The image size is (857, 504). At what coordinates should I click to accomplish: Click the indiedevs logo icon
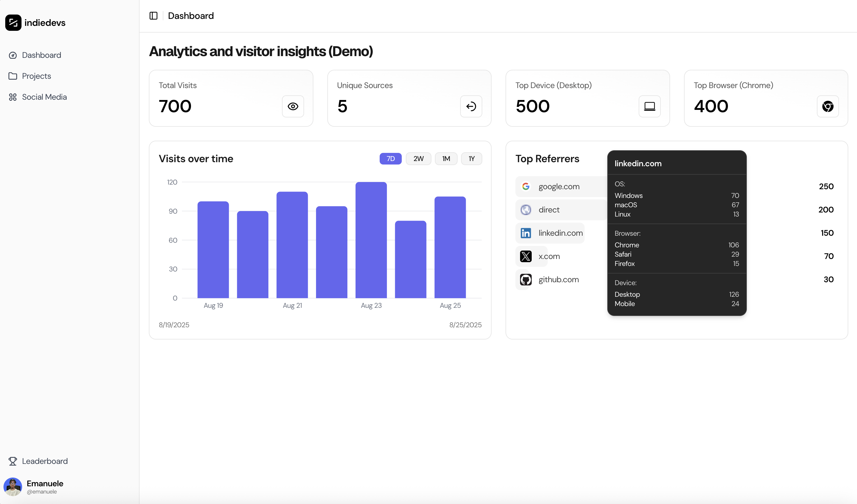pyautogui.click(x=13, y=23)
